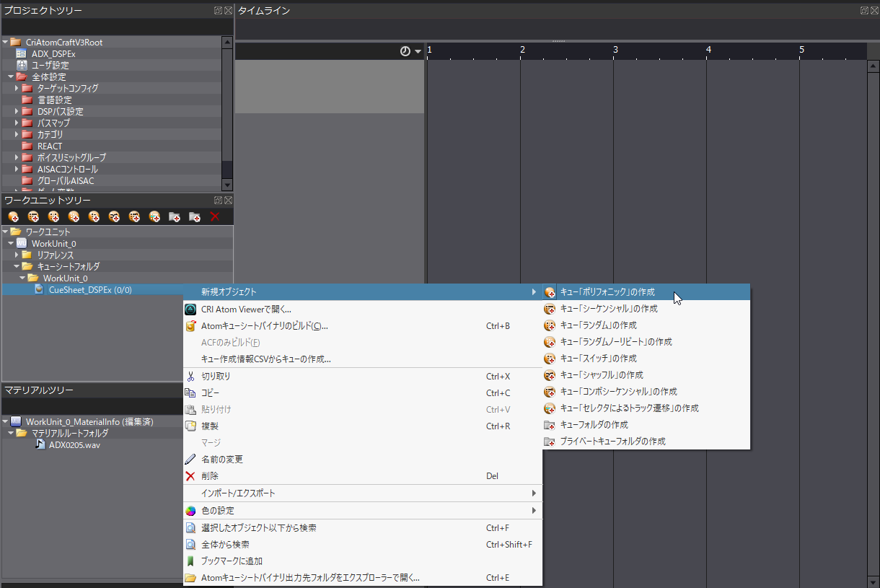Select キューフォルダの作成 in the submenu

tap(646, 424)
